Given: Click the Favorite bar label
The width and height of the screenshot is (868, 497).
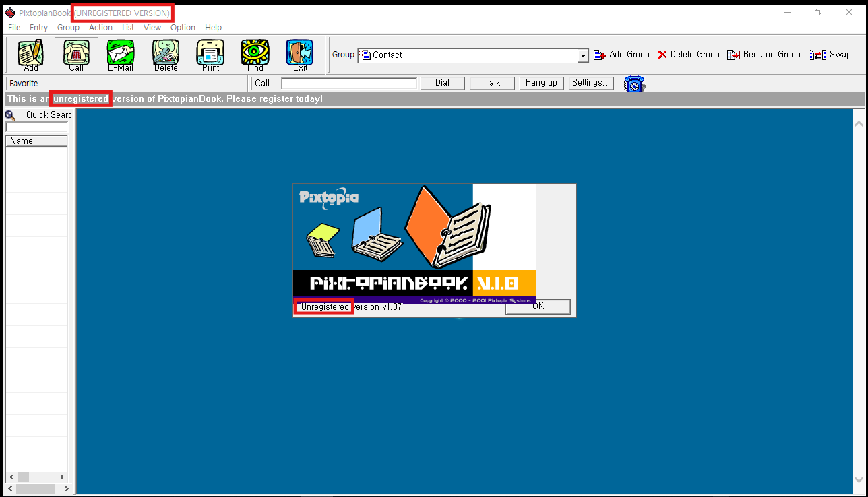Looking at the screenshot, I should (24, 84).
